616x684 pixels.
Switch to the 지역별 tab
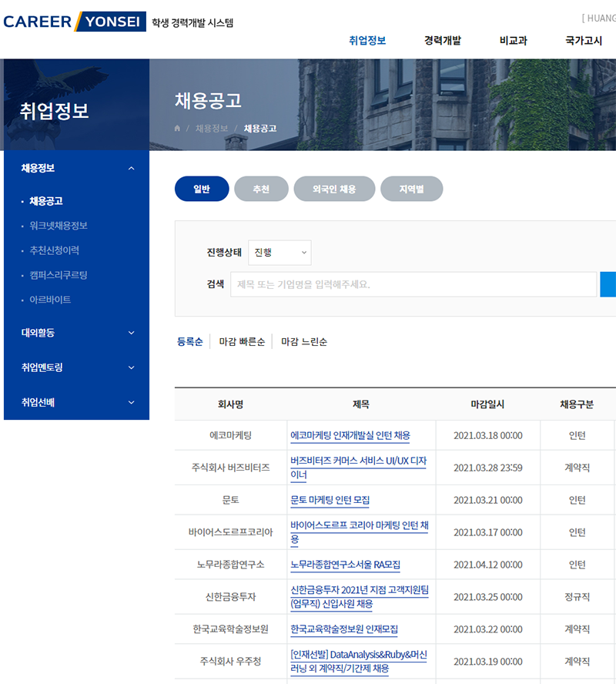tap(411, 189)
